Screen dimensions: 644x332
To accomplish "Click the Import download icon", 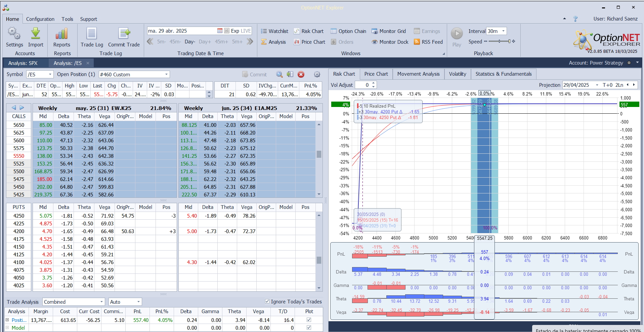I will [x=36, y=34].
